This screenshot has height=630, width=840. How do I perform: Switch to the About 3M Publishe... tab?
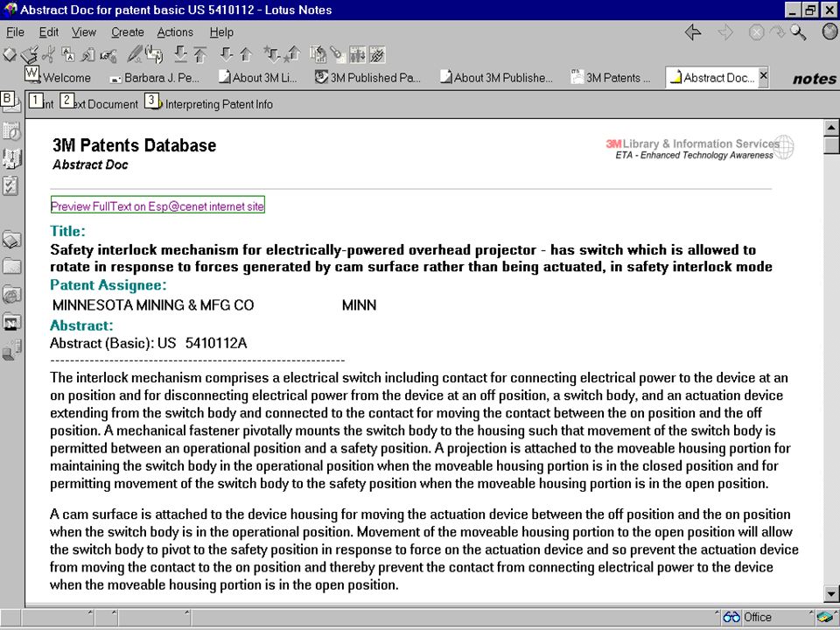(x=496, y=78)
